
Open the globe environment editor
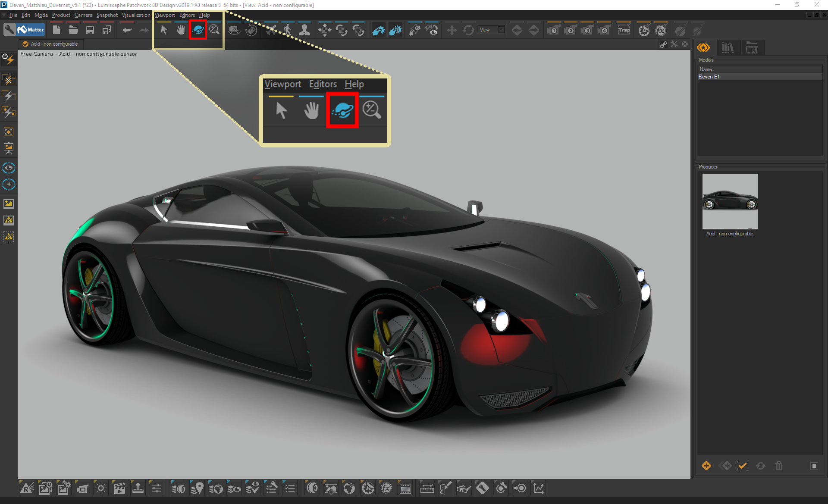(x=349, y=488)
